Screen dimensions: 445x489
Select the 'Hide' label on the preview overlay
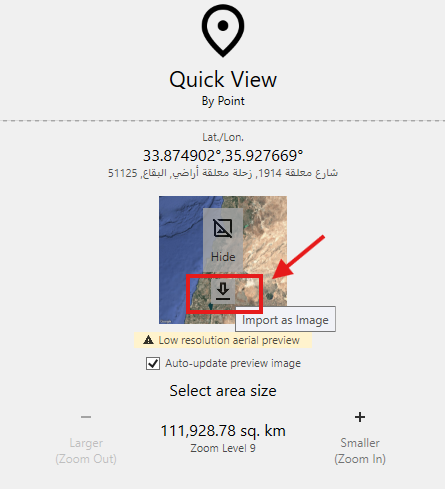coord(223,257)
